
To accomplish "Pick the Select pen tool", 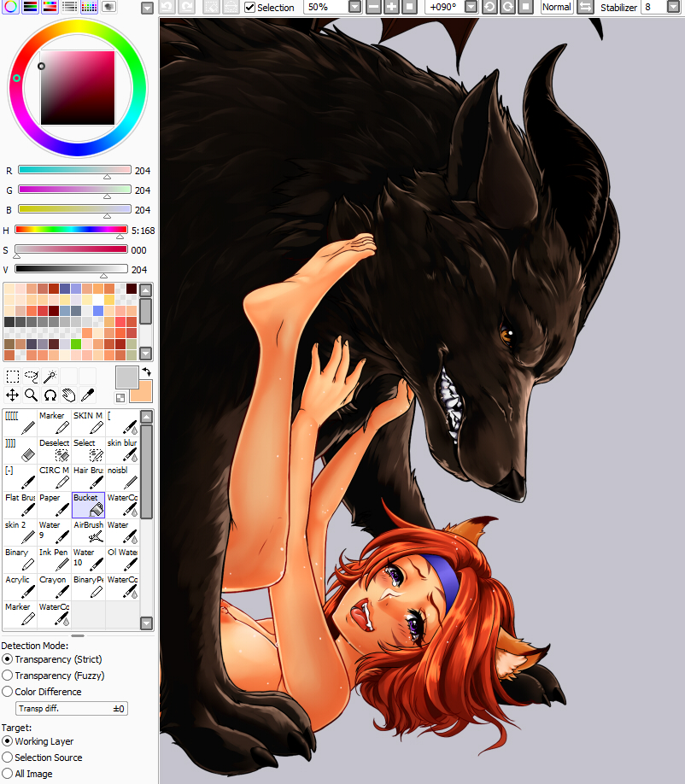I will tap(89, 450).
